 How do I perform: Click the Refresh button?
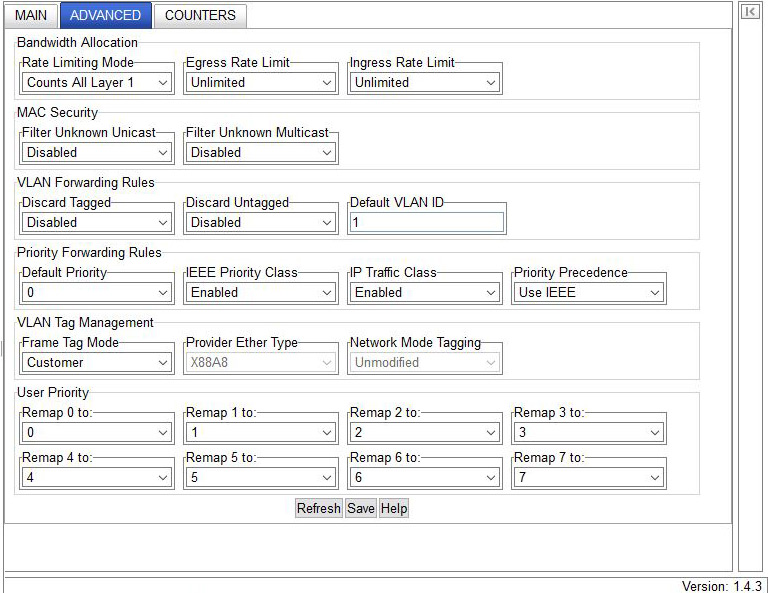click(x=319, y=508)
